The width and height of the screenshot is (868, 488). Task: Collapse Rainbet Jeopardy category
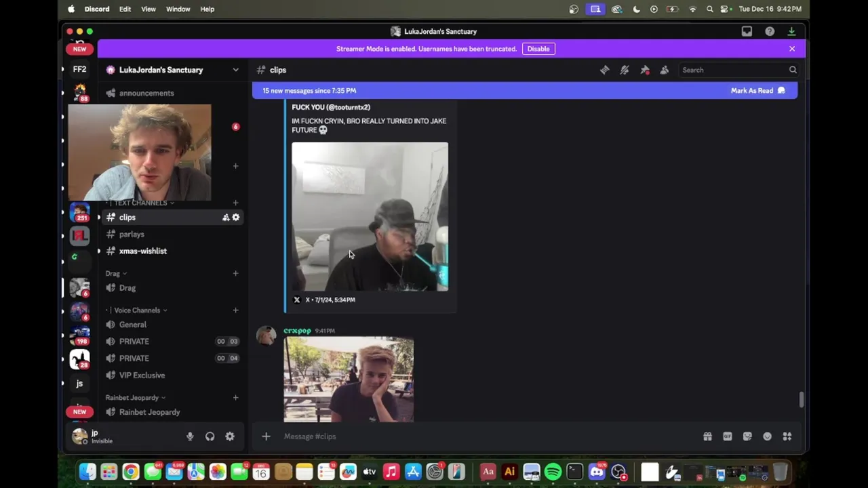point(136,398)
